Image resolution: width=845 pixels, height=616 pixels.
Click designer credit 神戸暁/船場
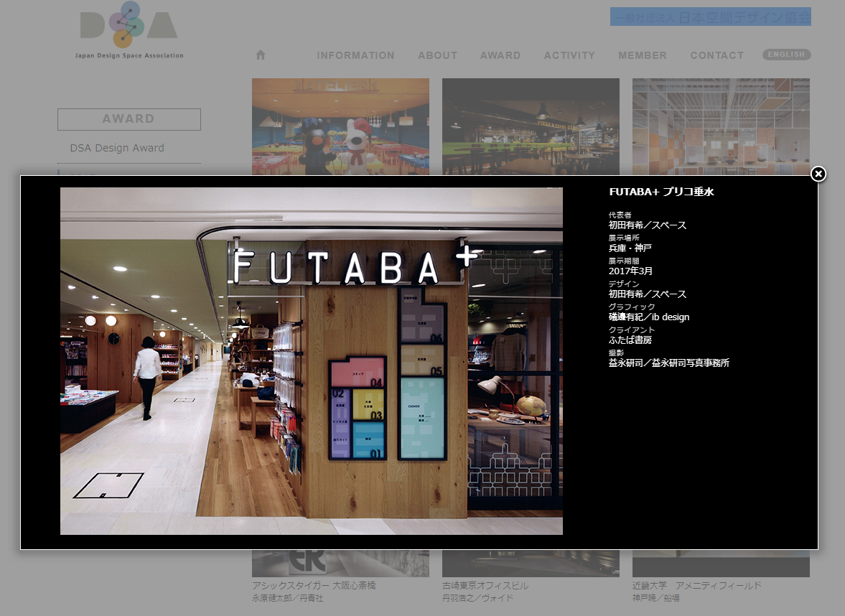656,598
